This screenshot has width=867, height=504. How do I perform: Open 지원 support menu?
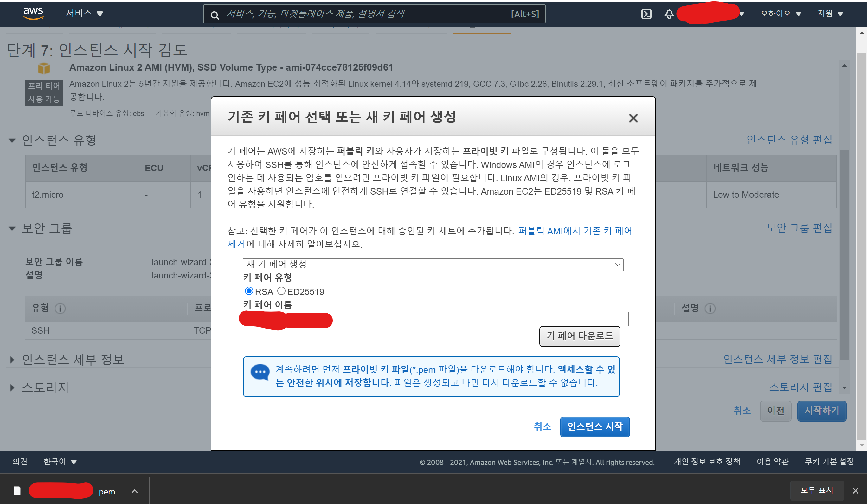[830, 14]
